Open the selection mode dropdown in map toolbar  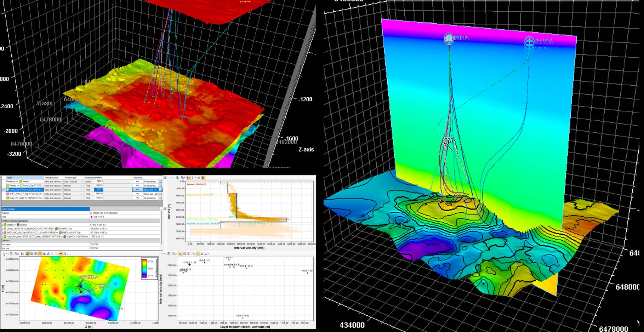coord(18,253)
